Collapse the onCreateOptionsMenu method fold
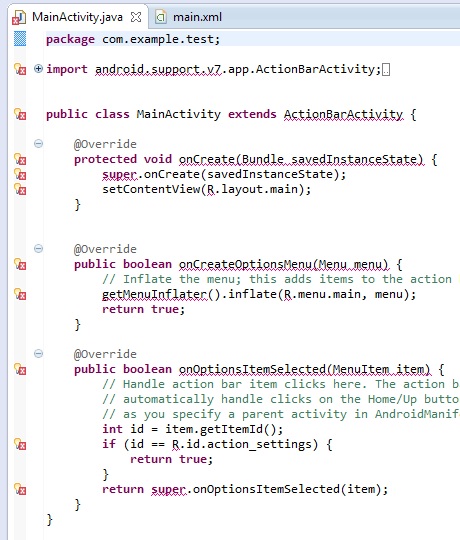 (x=39, y=249)
